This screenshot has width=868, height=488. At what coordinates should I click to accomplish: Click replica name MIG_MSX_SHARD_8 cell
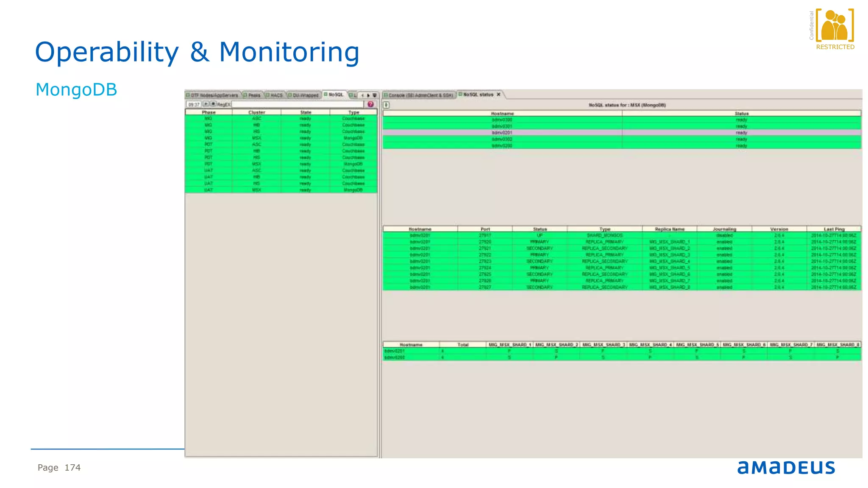pyautogui.click(x=670, y=287)
